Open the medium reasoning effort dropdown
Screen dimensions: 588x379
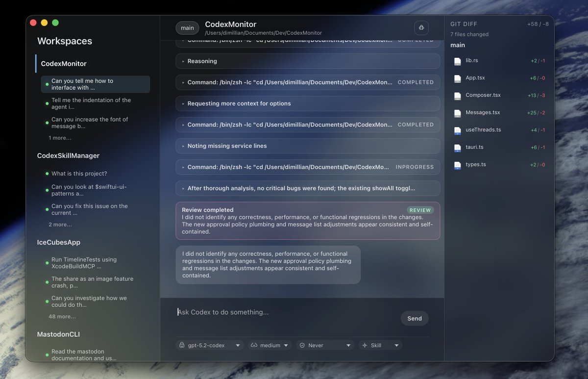pos(269,345)
